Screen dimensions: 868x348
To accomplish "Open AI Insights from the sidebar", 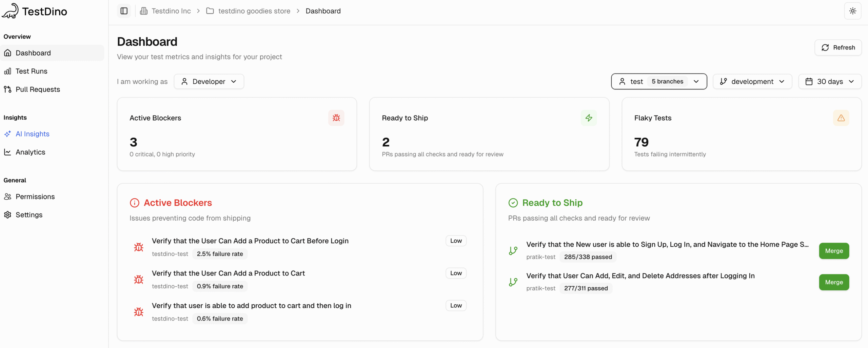I will 32,134.
